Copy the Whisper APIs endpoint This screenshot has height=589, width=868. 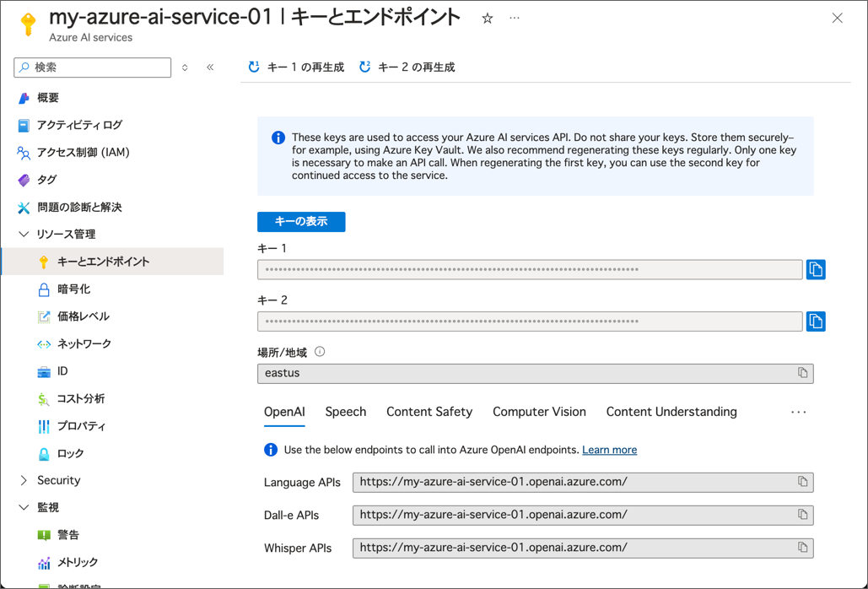coord(802,548)
